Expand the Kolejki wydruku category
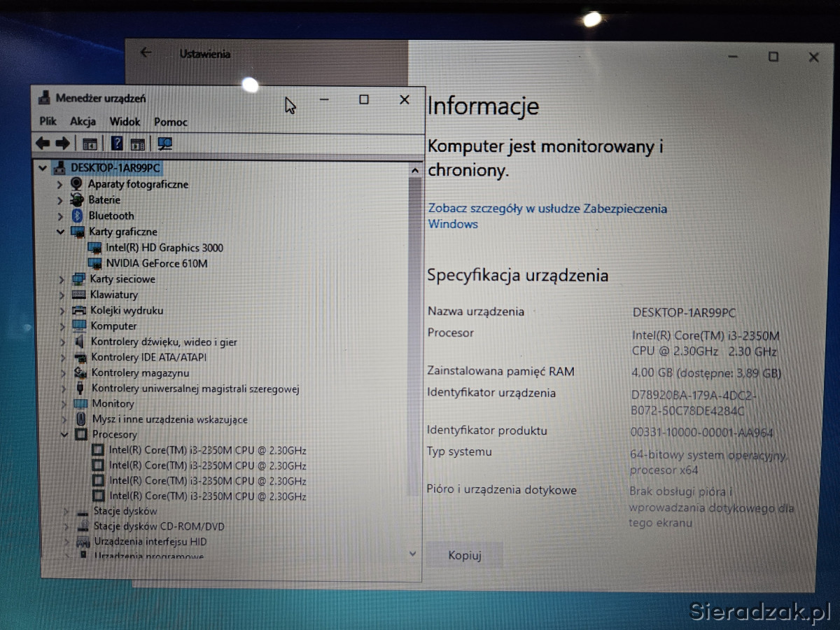This screenshot has width=840, height=630. pos(62,311)
